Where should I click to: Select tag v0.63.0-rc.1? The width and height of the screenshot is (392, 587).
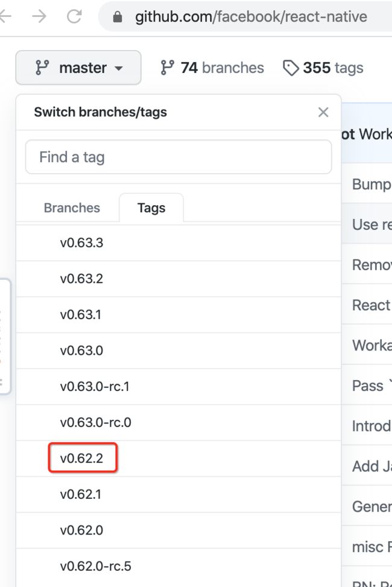tap(179, 386)
